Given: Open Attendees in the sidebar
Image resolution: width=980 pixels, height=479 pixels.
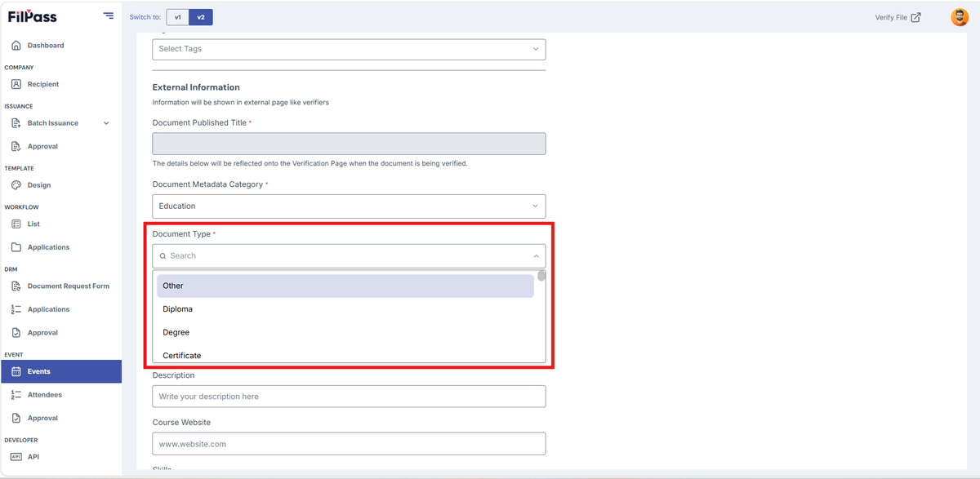Looking at the screenshot, I should pos(45,395).
